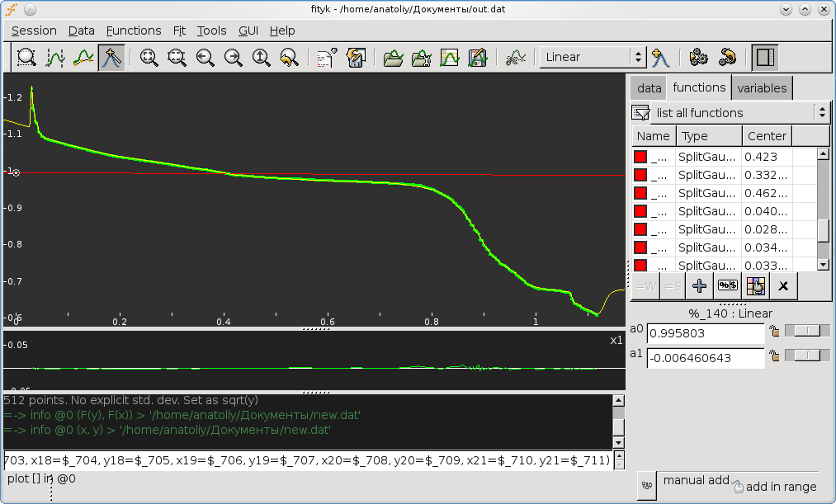Open the Linear function type combo box
This screenshot has height=504, width=836.
(593, 57)
